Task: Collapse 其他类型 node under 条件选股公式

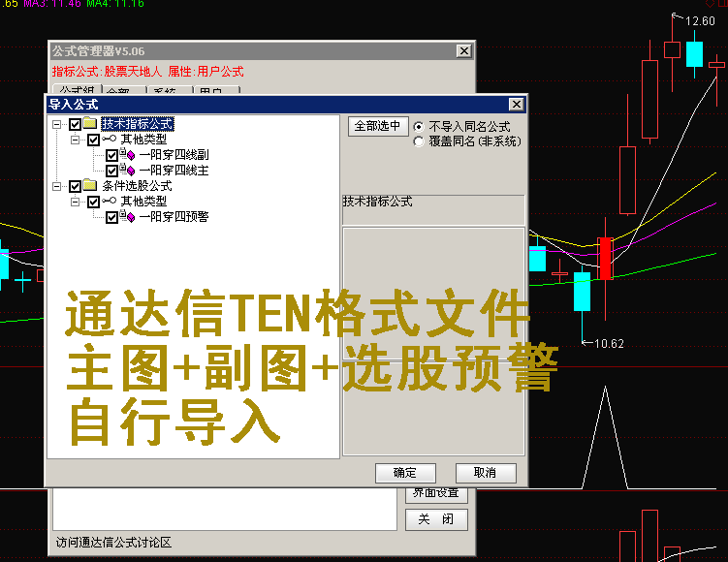Action: (75, 202)
